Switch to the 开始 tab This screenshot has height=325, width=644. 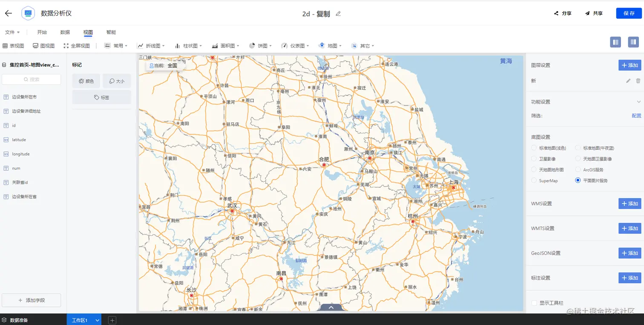[x=42, y=32]
